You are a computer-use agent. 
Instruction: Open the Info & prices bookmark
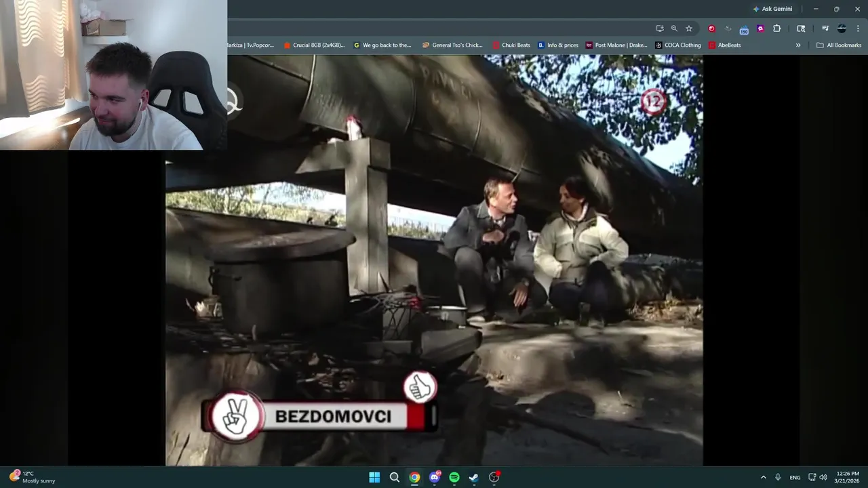(x=558, y=45)
